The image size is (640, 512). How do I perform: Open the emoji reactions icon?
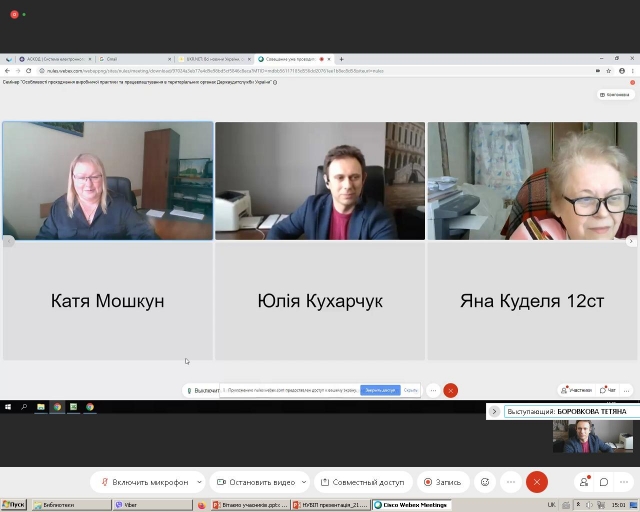pyautogui.click(x=485, y=482)
